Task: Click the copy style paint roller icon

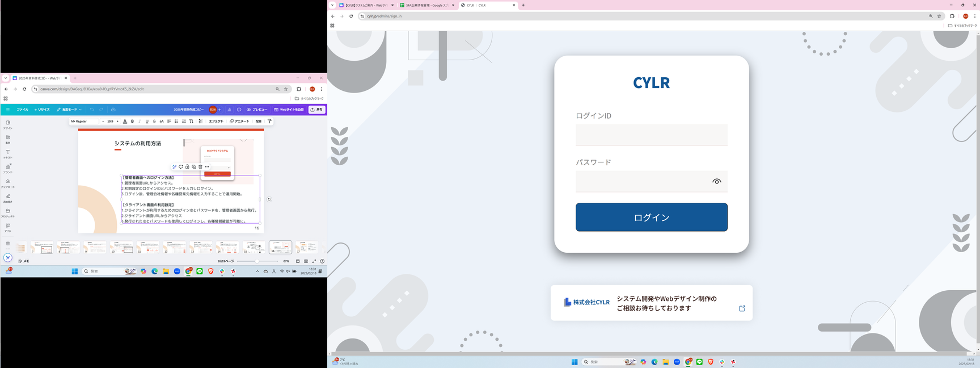Action: tap(269, 121)
